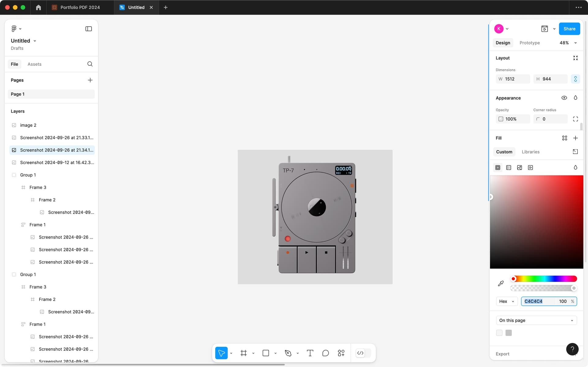
Task: Select the Pen tool in toolbar
Action: point(288,353)
